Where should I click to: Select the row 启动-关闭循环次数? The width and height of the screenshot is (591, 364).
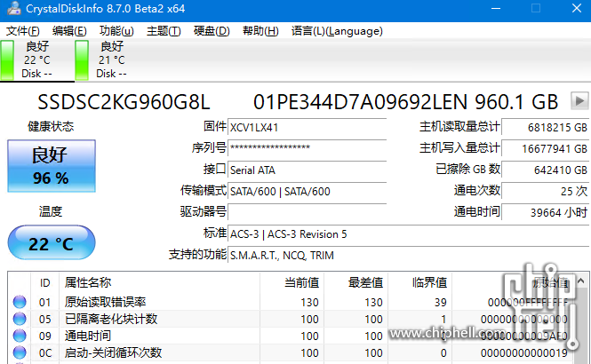[292, 352]
